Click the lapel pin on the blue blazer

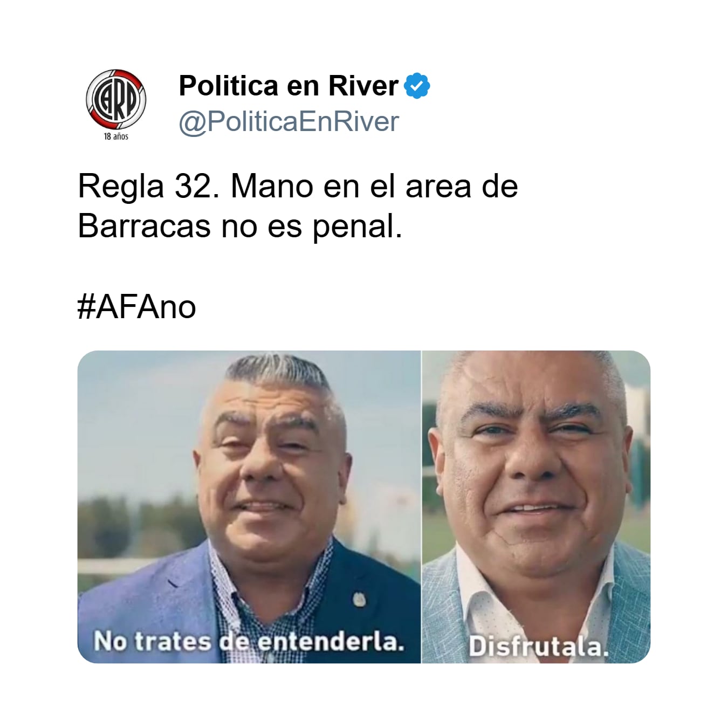[358, 599]
